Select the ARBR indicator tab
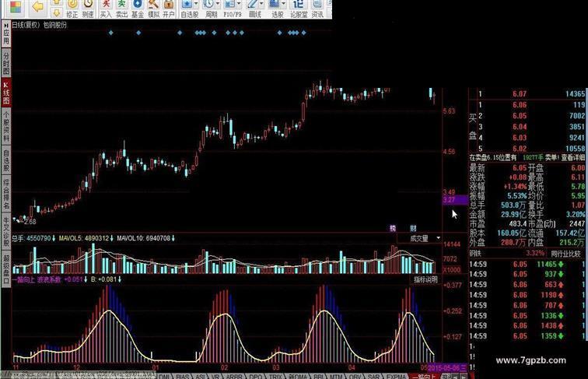 (x=234, y=376)
